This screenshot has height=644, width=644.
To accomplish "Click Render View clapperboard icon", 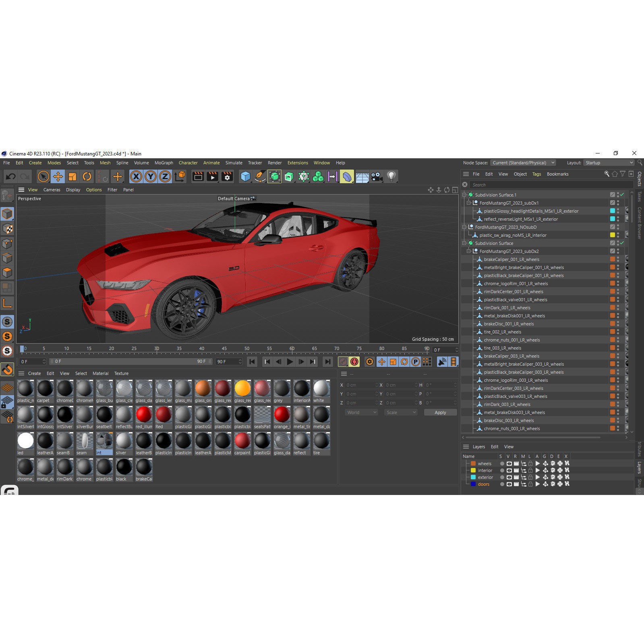I will (x=198, y=176).
